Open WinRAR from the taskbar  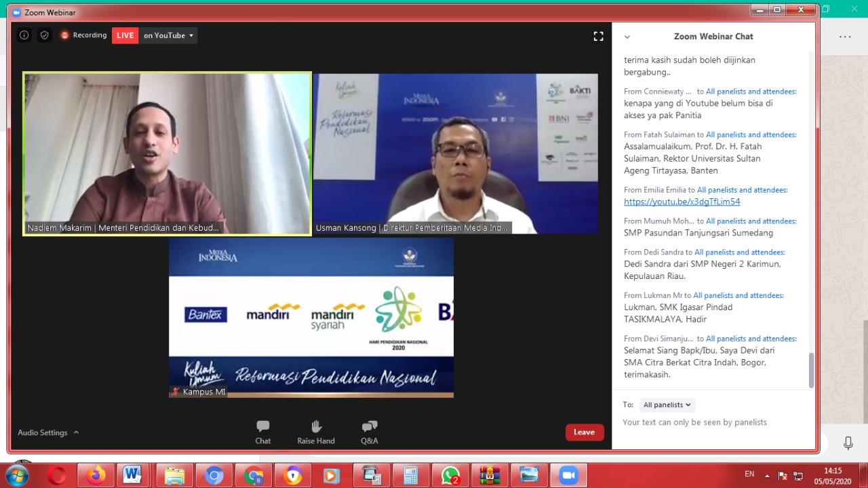490,475
